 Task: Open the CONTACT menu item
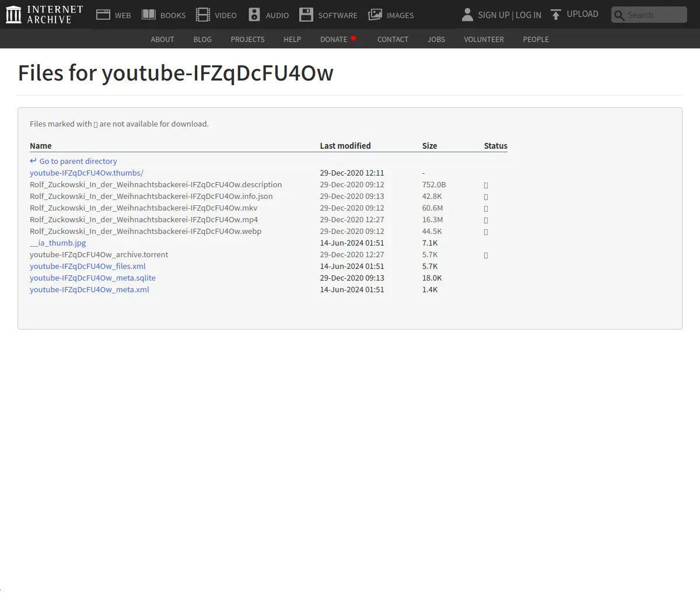pyautogui.click(x=393, y=39)
